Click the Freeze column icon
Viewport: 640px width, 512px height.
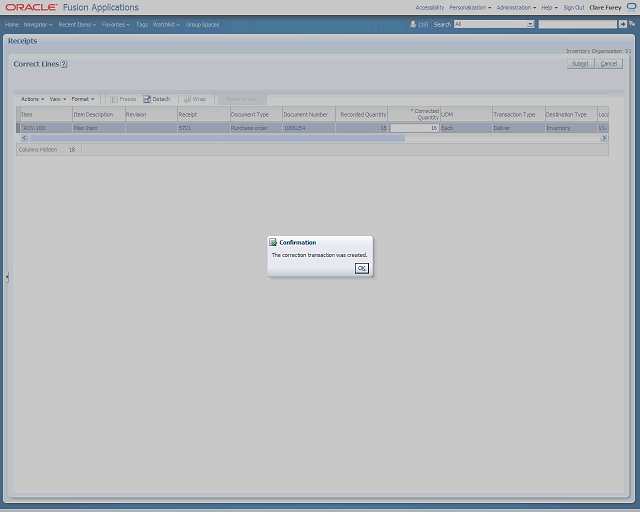(x=114, y=99)
